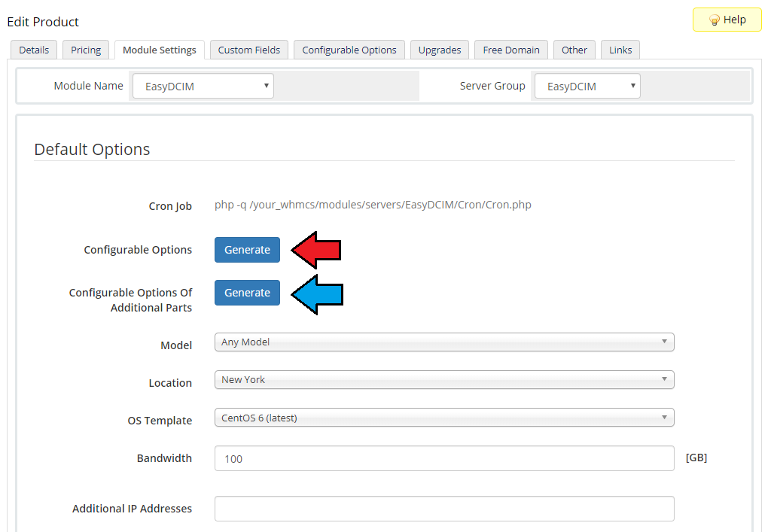Image resolution: width=771 pixels, height=532 pixels.
Task: Open the Other tab
Action: [574, 50]
